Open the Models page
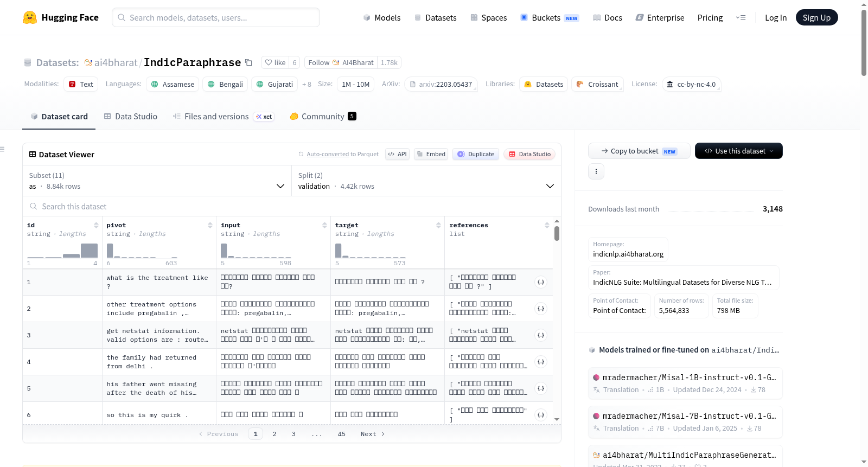Viewport: 868px width, 467px height. click(x=382, y=17)
